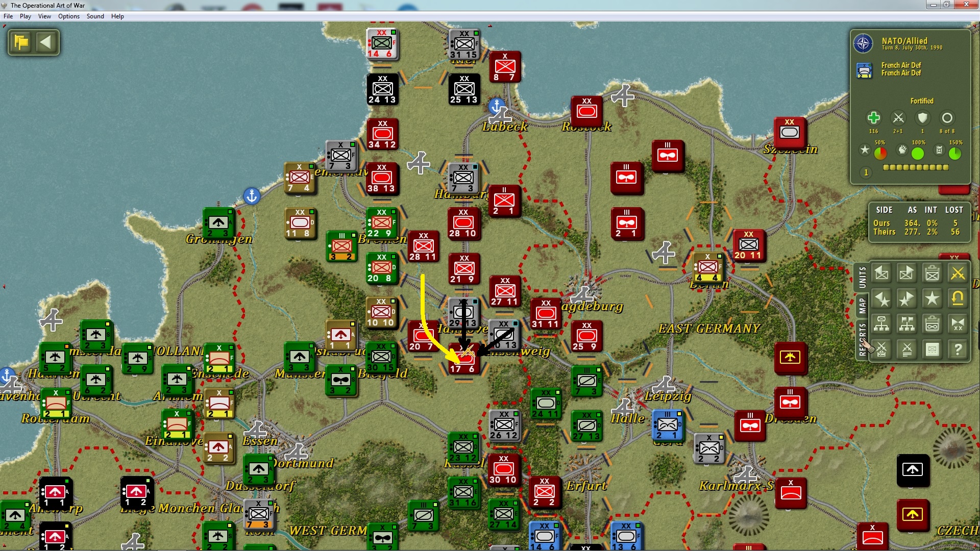Switch to the MAP tab
This screenshot has height=551, width=980.
[x=862, y=306]
